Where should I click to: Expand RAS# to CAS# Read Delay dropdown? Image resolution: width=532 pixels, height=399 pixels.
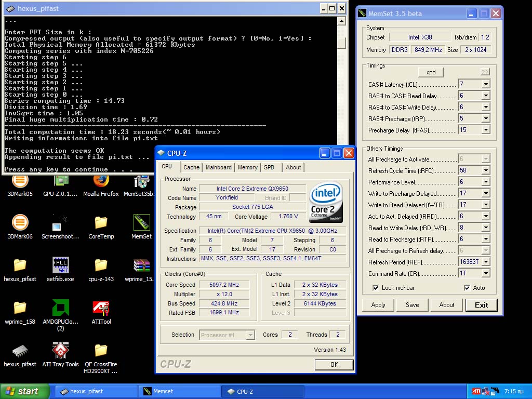coord(486,96)
